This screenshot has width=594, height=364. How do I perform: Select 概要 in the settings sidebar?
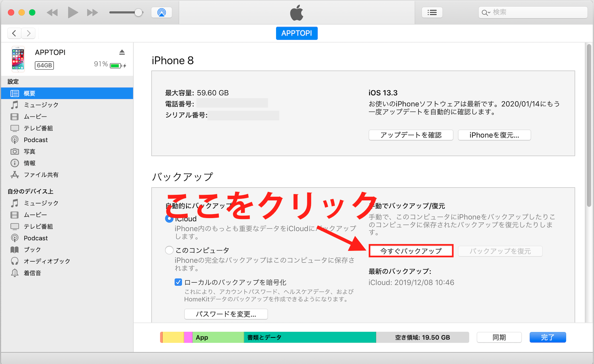67,93
